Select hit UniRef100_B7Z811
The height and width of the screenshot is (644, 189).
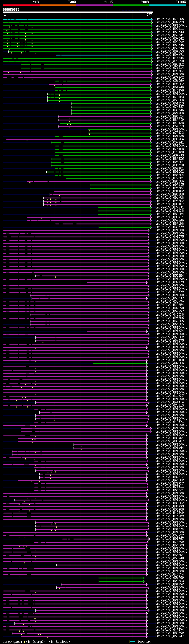(170, 487)
